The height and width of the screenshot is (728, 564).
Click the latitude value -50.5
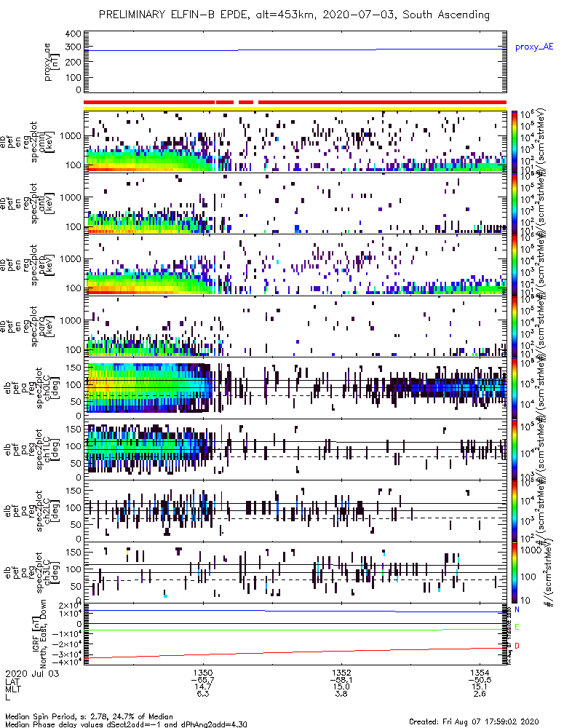tap(480, 680)
